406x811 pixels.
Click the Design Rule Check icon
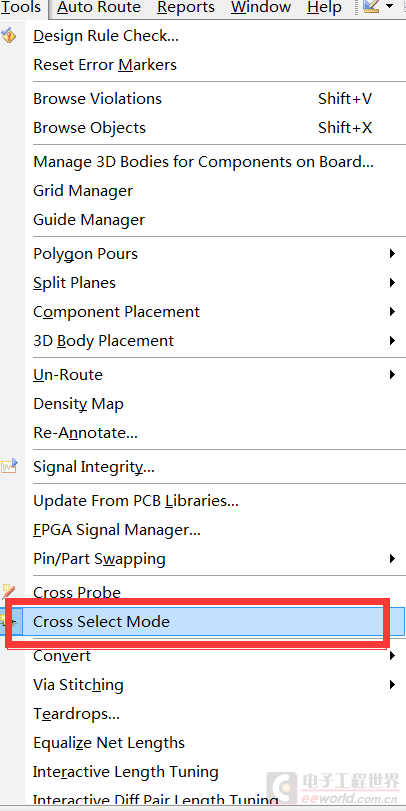(8, 36)
